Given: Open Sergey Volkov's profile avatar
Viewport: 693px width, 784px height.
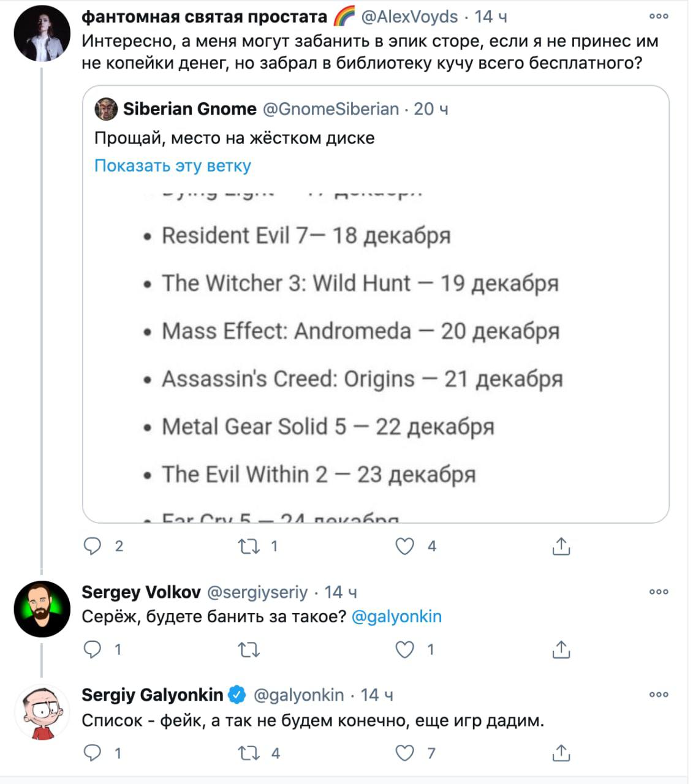Looking at the screenshot, I should 42,609.
